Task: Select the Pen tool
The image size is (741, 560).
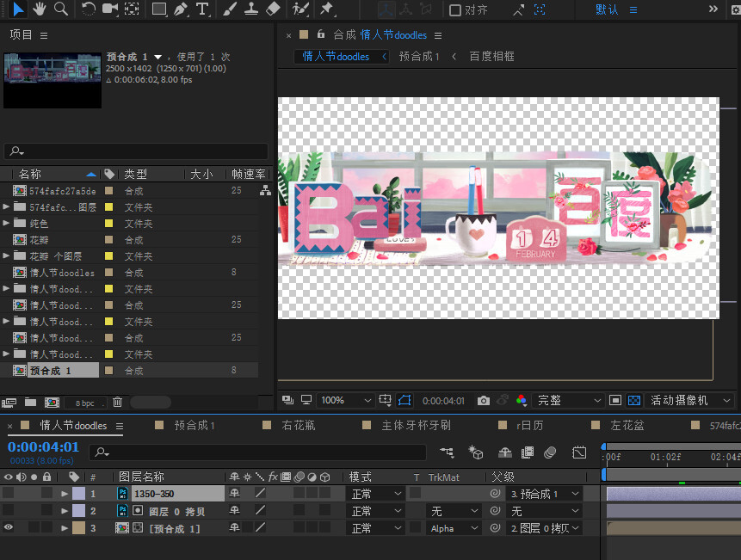Action: [x=181, y=9]
